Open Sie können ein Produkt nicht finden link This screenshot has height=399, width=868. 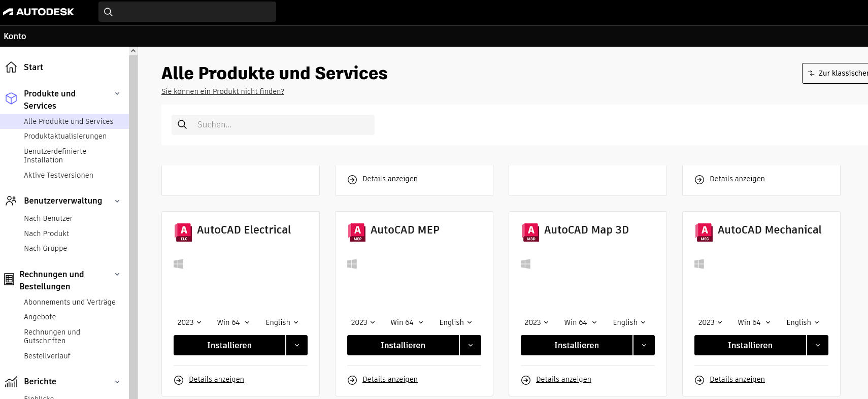coord(223,91)
